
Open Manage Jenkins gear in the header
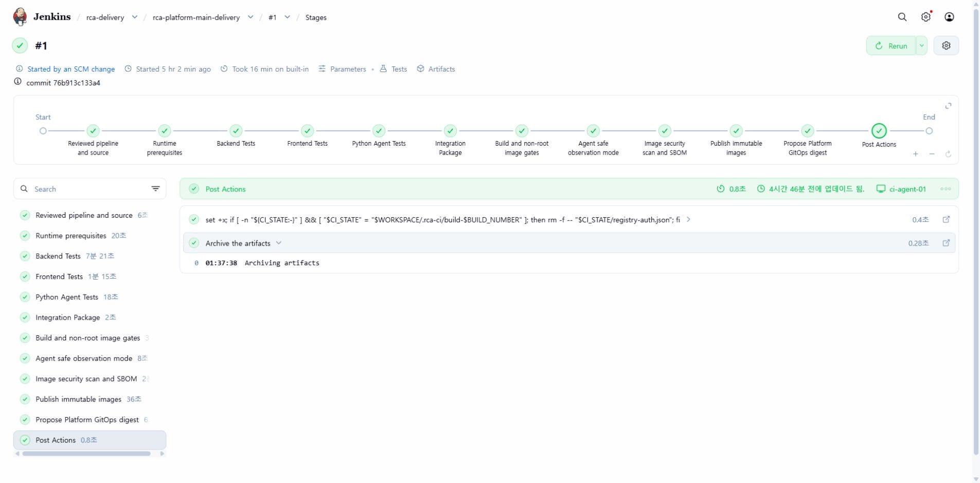(x=926, y=17)
